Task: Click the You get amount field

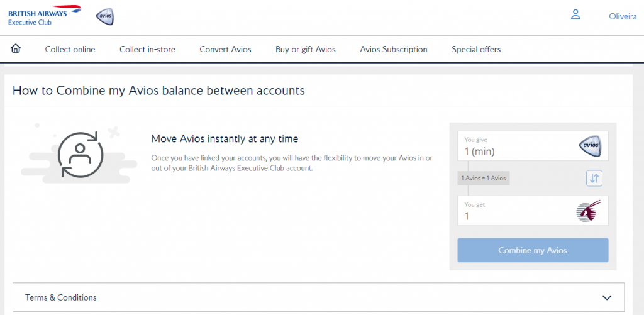Action: point(516,216)
